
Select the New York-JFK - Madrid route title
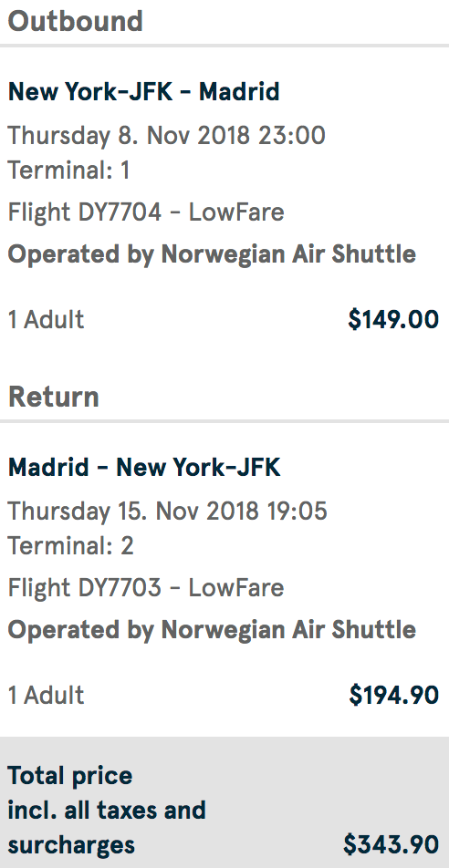143,92
